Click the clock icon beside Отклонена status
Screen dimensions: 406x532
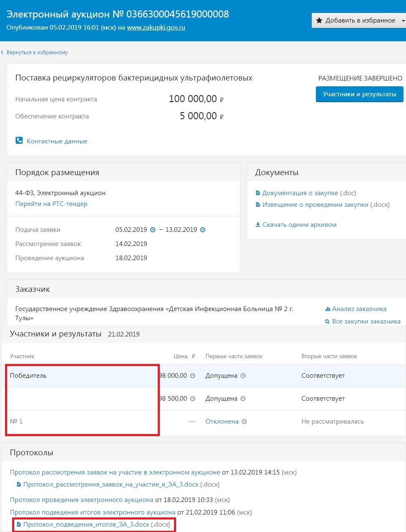click(x=245, y=422)
